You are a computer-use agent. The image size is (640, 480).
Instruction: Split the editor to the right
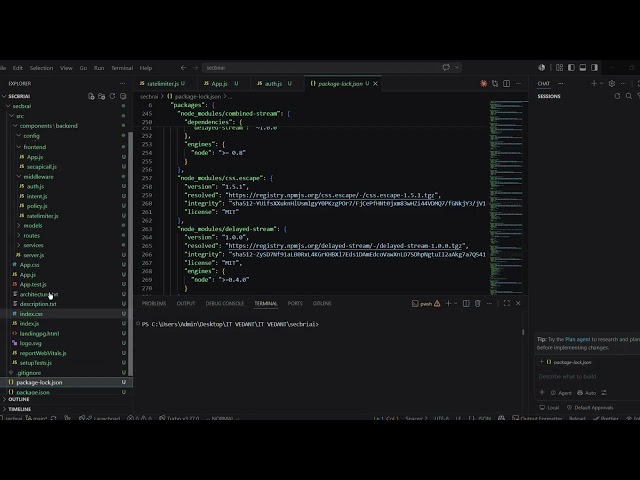[x=507, y=83]
